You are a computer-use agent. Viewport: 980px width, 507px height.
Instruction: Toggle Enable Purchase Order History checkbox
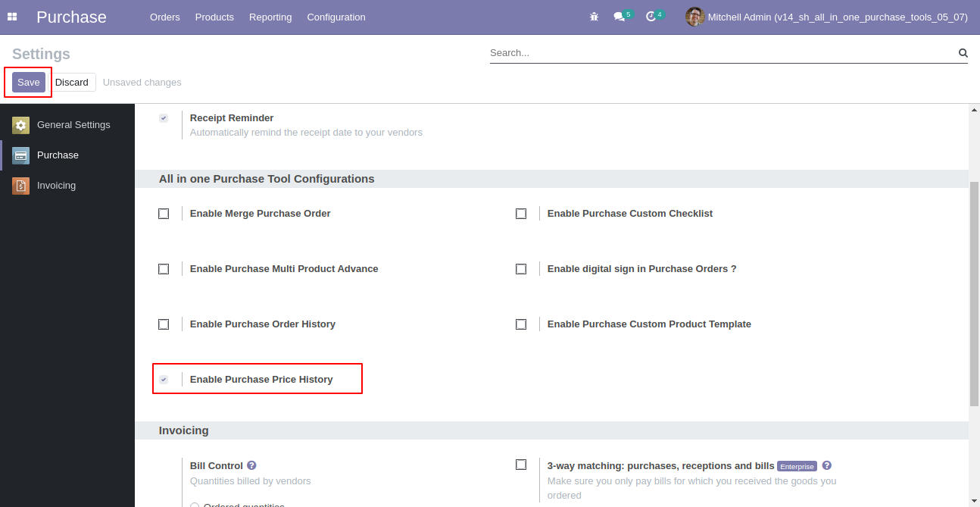pos(164,324)
